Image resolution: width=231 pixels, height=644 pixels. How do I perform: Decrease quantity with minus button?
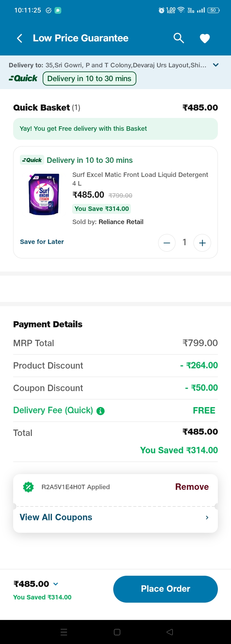click(x=167, y=243)
